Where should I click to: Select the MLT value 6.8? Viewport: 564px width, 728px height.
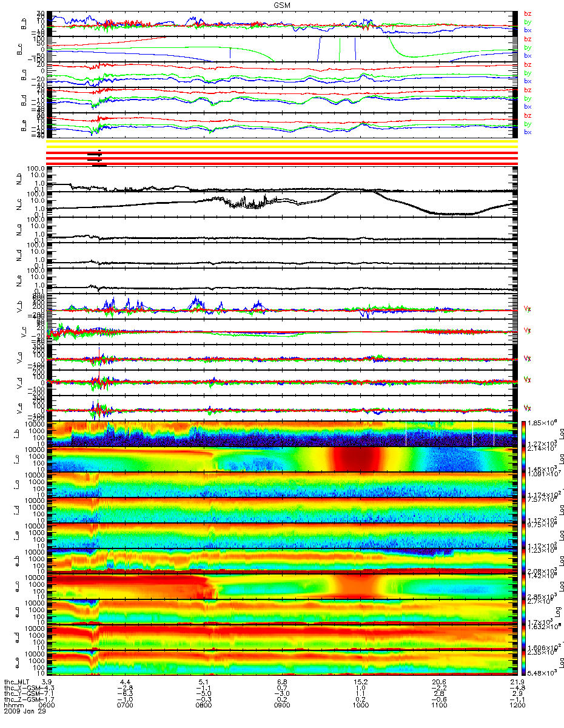282,683
